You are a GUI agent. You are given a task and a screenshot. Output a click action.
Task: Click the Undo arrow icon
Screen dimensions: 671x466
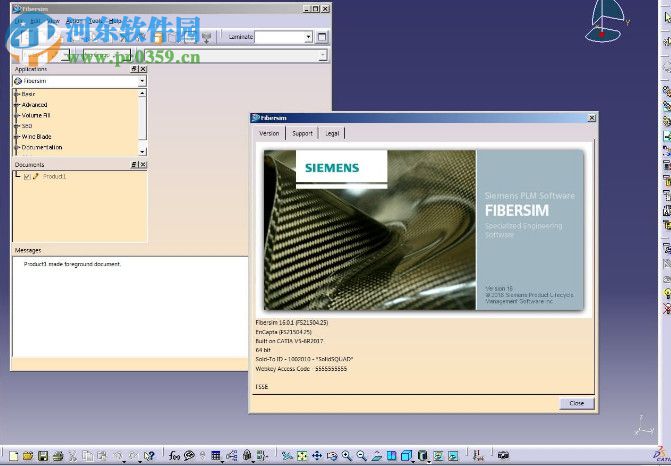point(118,456)
